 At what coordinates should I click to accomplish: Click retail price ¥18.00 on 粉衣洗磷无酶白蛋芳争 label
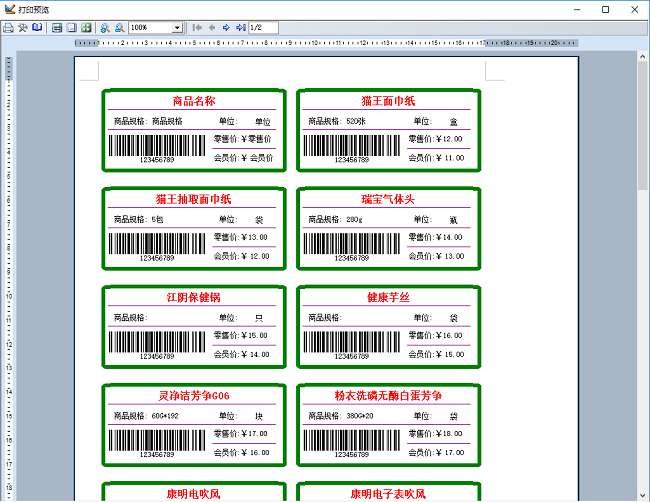click(449, 434)
